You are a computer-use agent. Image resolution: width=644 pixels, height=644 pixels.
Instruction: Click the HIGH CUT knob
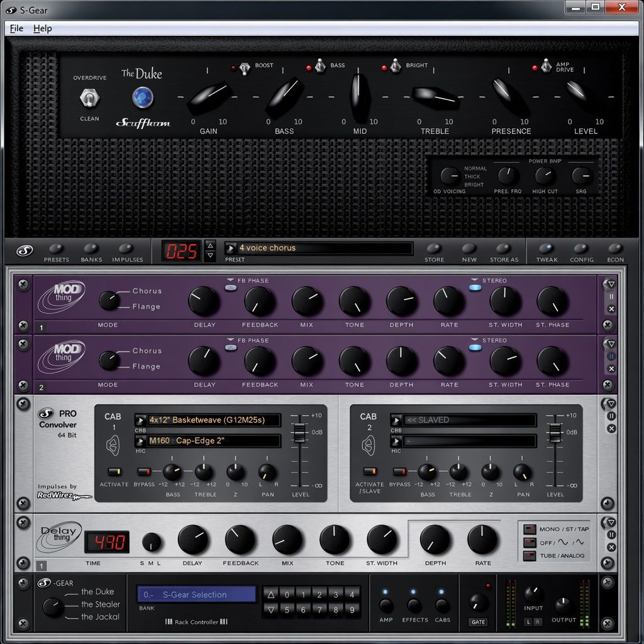point(545,176)
